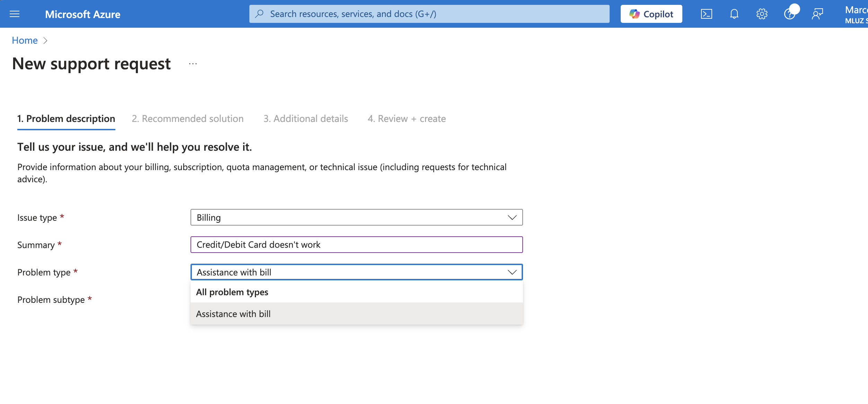Expand the Problem subtype selector
Viewport: 868px width, 404px height.
click(357, 299)
